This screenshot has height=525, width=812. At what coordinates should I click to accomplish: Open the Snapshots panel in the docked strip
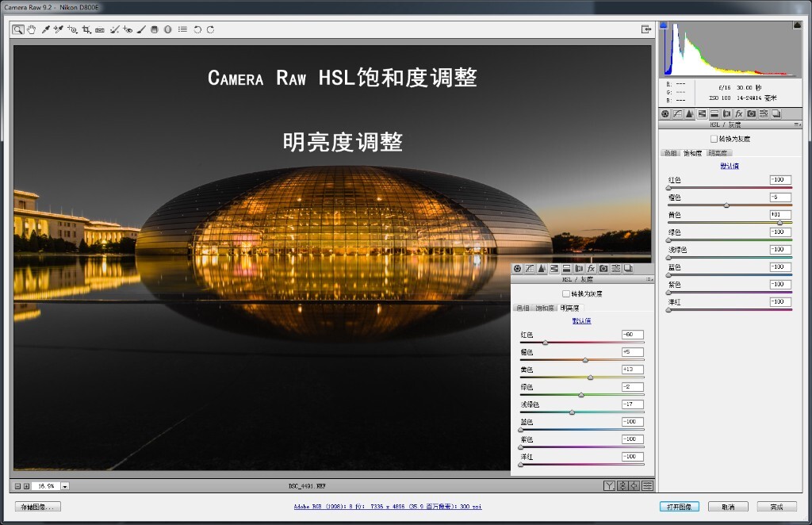[x=776, y=114]
